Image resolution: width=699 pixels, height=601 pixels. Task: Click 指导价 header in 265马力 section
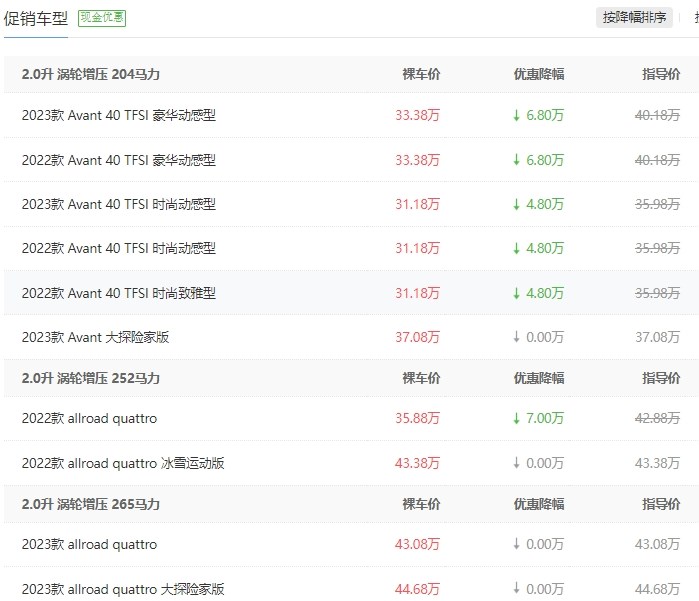point(661,504)
